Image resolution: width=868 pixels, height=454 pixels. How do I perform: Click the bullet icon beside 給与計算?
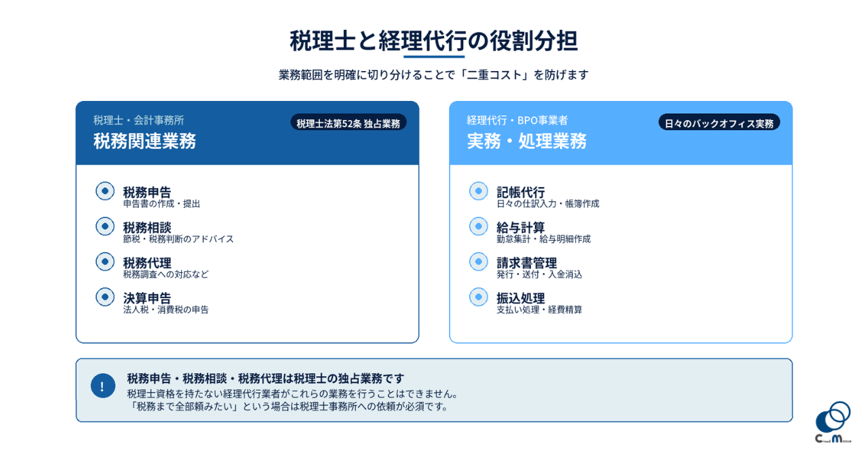click(479, 226)
